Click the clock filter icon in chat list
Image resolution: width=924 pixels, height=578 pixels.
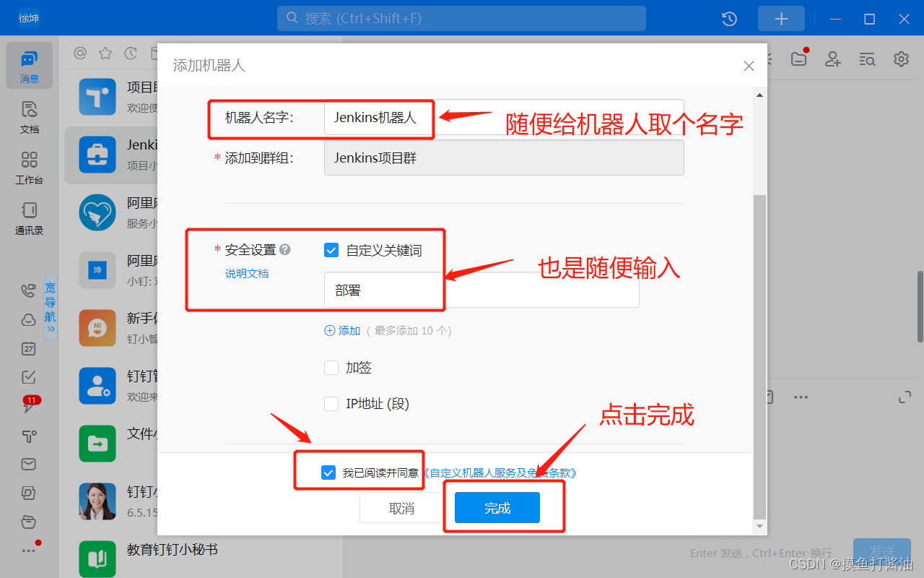tap(131, 53)
